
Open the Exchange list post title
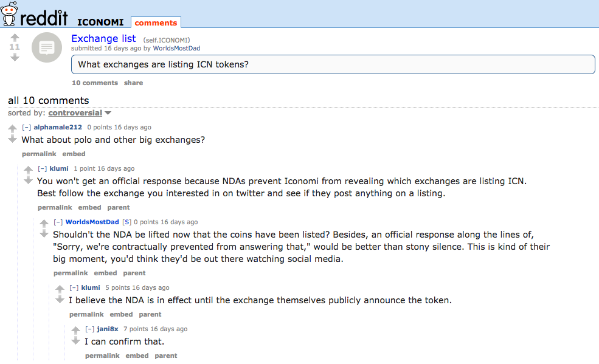click(103, 38)
